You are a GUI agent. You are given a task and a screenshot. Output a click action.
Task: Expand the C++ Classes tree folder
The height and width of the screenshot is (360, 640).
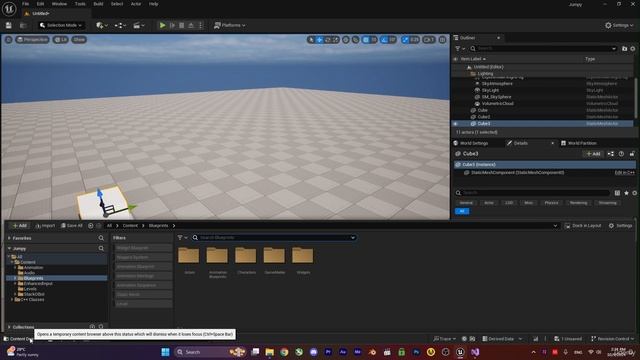[12, 300]
